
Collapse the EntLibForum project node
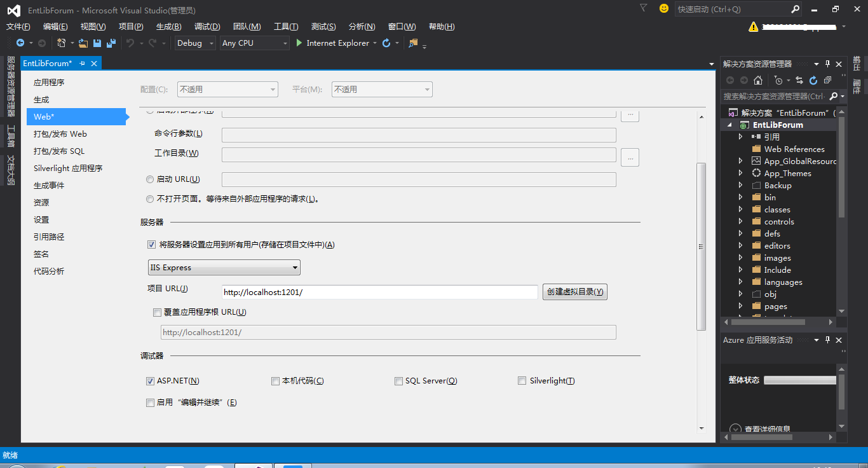coord(730,125)
